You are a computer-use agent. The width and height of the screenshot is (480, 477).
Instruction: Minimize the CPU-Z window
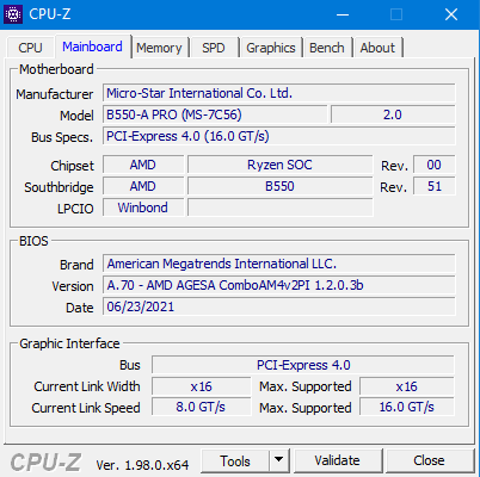(342, 15)
